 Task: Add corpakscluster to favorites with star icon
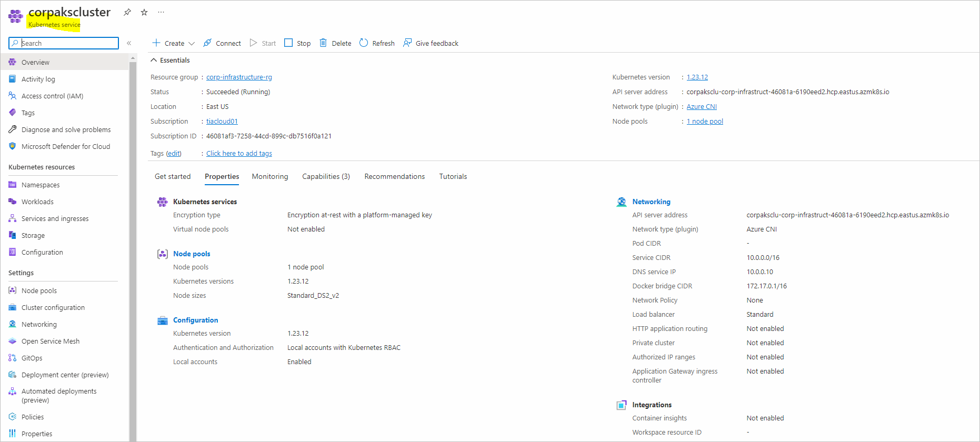pos(144,12)
